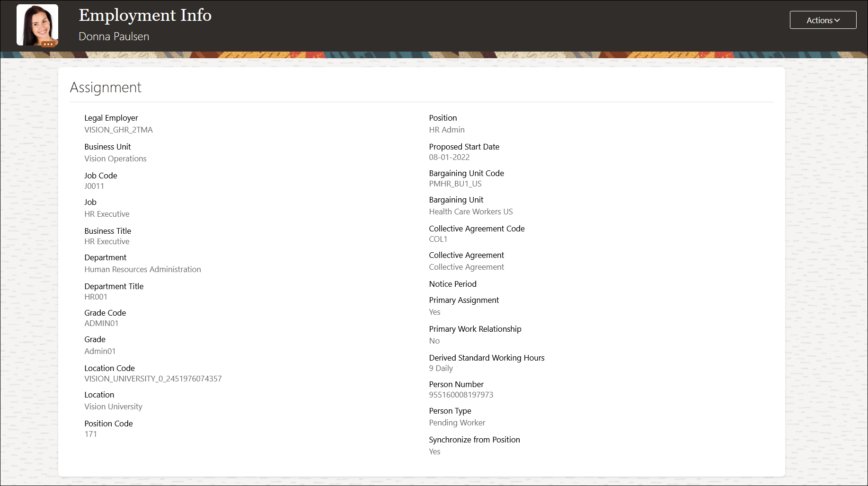Click the HR Admin position value
Viewport: 868px width, 486px height.
pos(447,130)
